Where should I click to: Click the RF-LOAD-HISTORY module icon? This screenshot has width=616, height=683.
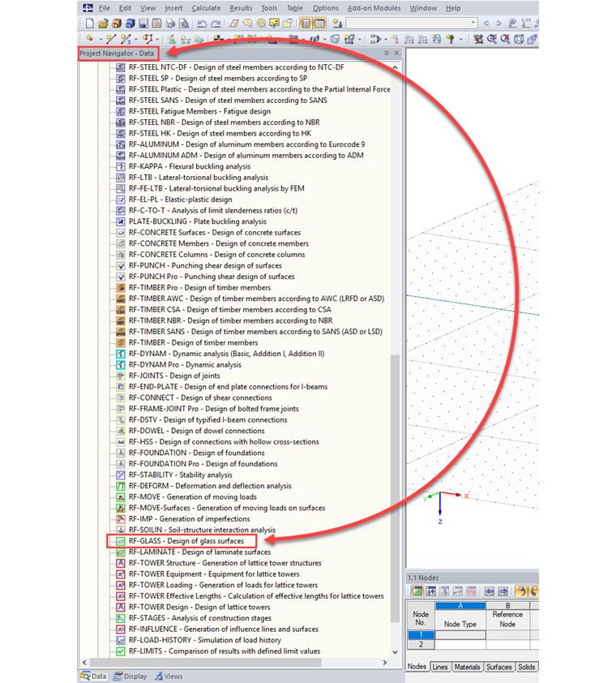click(x=121, y=640)
